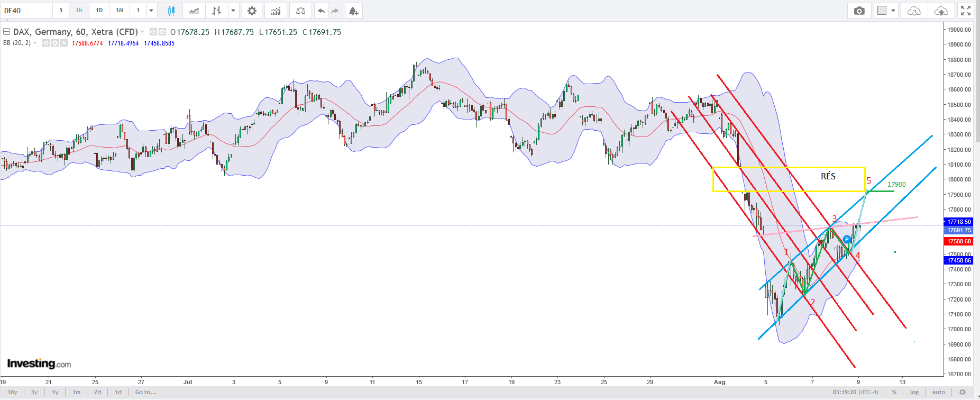
Task: Select the candlestick chart style
Action: [171, 11]
